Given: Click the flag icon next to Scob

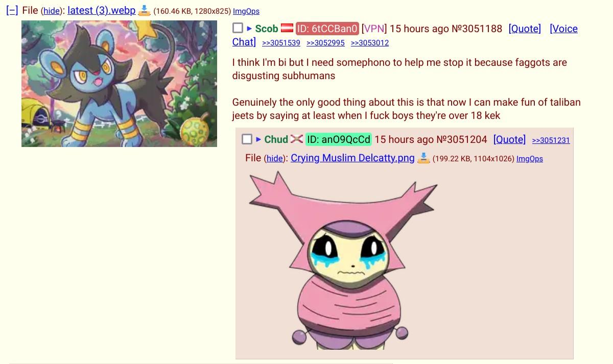Looking at the screenshot, I should [x=287, y=29].
